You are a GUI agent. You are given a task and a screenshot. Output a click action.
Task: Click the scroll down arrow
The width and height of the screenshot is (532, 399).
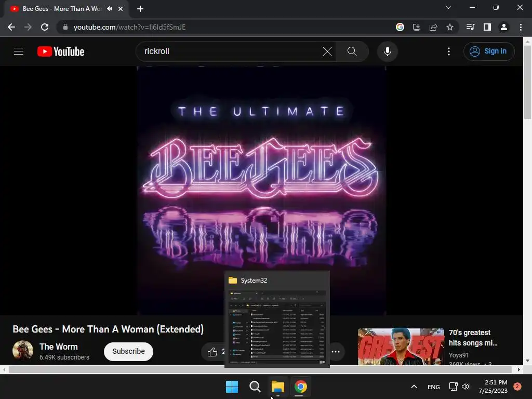tap(527, 361)
